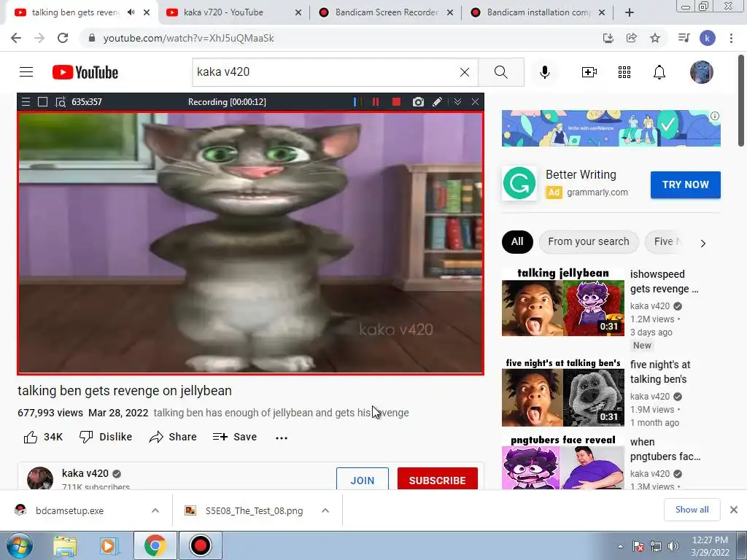This screenshot has height=560, width=747.
Task: Click the Grammarly TRY NOW button
Action: click(685, 184)
